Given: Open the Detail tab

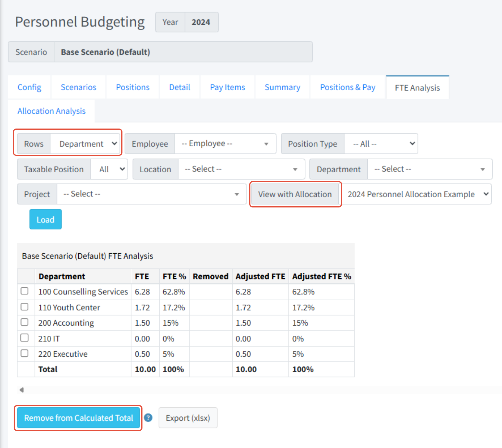Looking at the screenshot, I should (180, 87).
